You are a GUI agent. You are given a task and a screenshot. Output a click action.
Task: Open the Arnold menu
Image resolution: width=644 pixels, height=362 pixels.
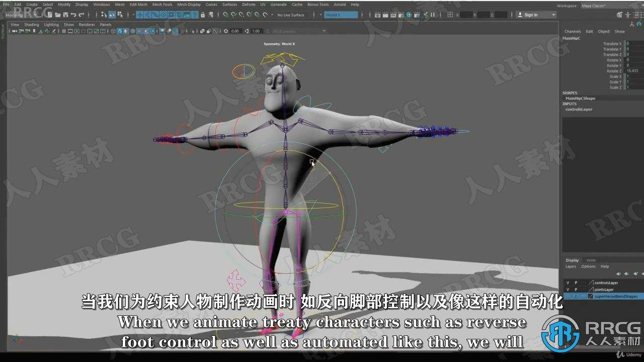(340, 4)
